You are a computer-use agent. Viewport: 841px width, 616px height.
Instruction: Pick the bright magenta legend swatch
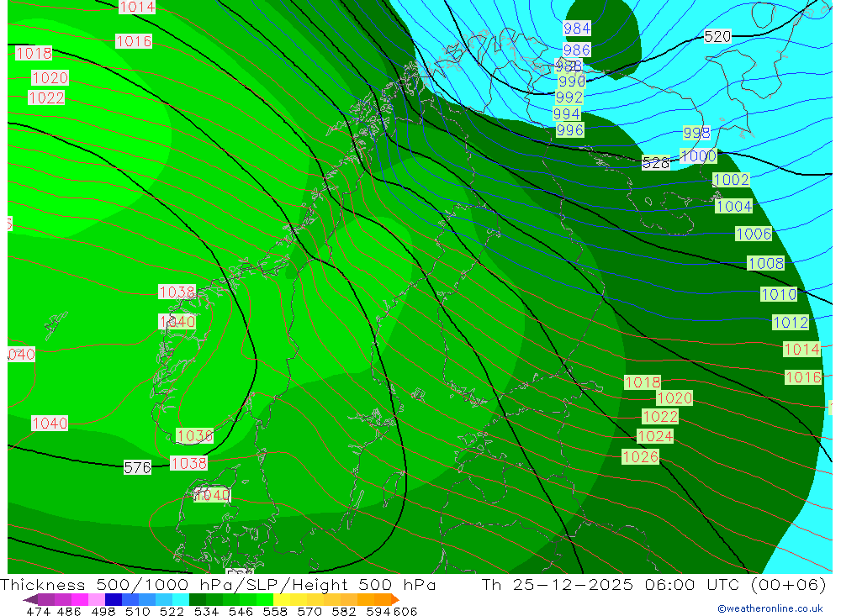(80, 599)
